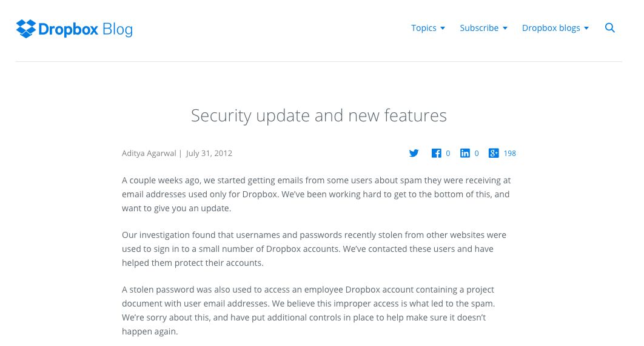Select the Dropbox blogs menu label
644x346 pixels.
tap(551, 28)
